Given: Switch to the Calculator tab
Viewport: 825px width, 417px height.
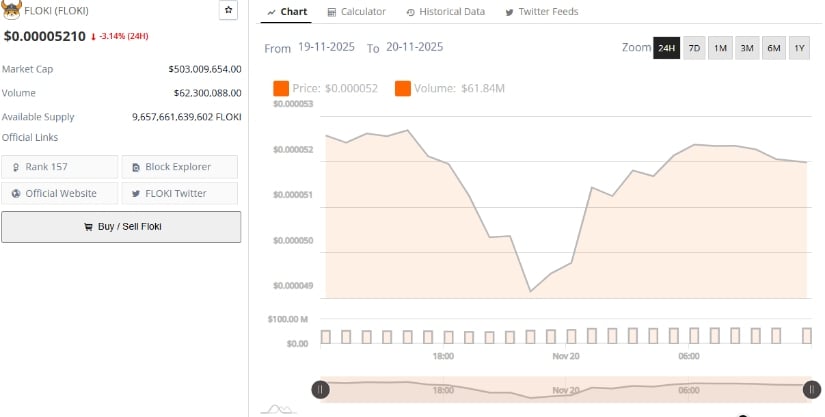Looking at the screenshot, I should tap(356, 12).
